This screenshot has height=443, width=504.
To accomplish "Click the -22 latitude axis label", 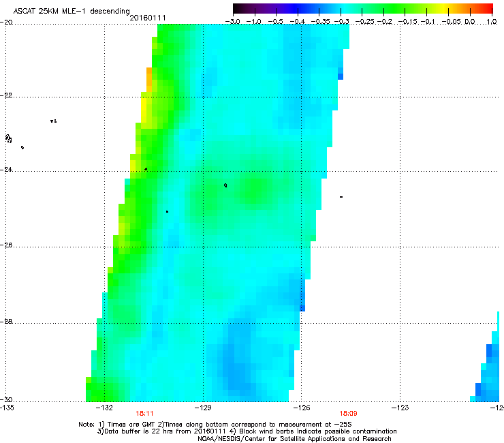I will coord(6,95).
